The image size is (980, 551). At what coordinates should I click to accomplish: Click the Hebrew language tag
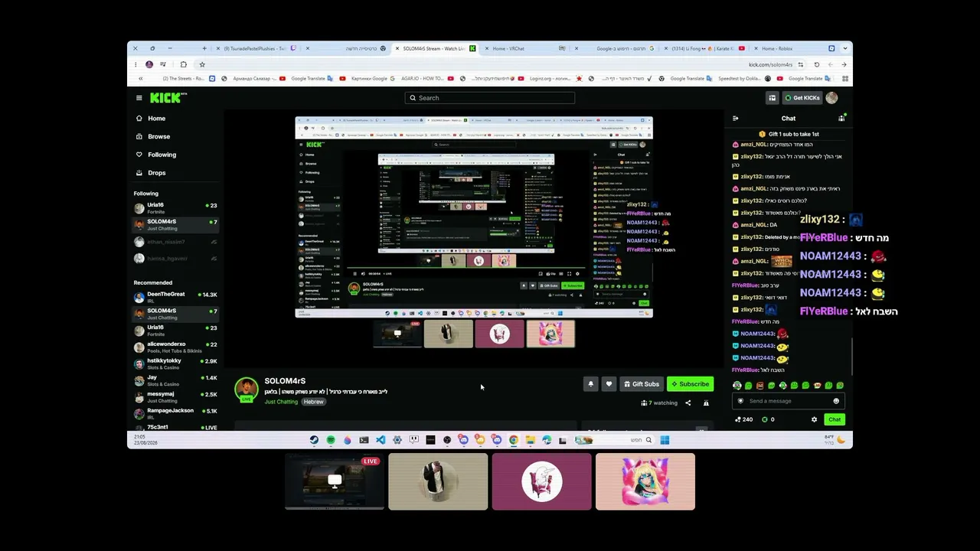point(313,402)
